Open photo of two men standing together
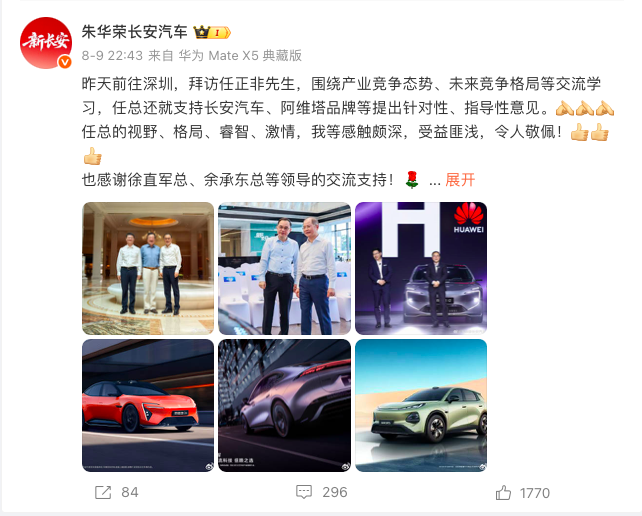 284,268
